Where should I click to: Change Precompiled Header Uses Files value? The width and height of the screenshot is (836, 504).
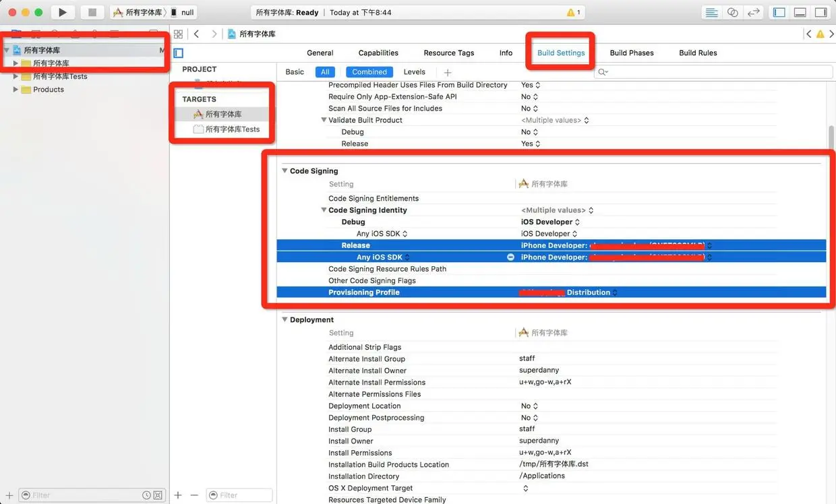pyautogui.click(x=531, y=85)
